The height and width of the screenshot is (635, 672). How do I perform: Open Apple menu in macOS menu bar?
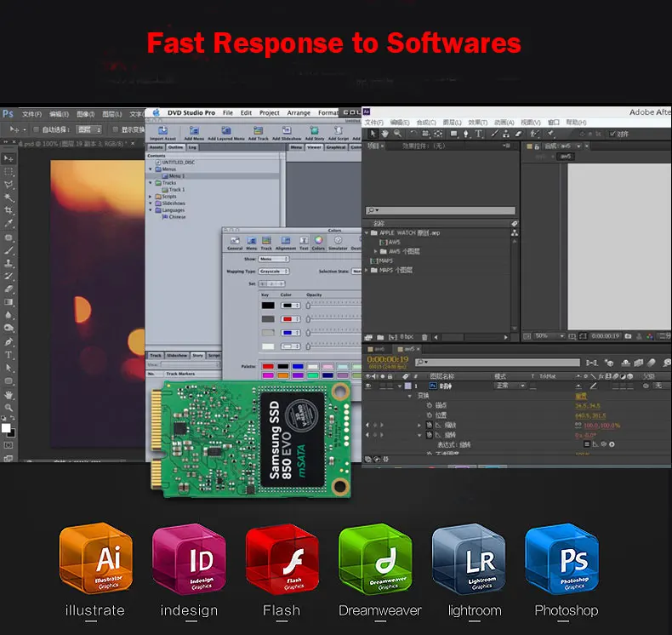tap(157, 112)
